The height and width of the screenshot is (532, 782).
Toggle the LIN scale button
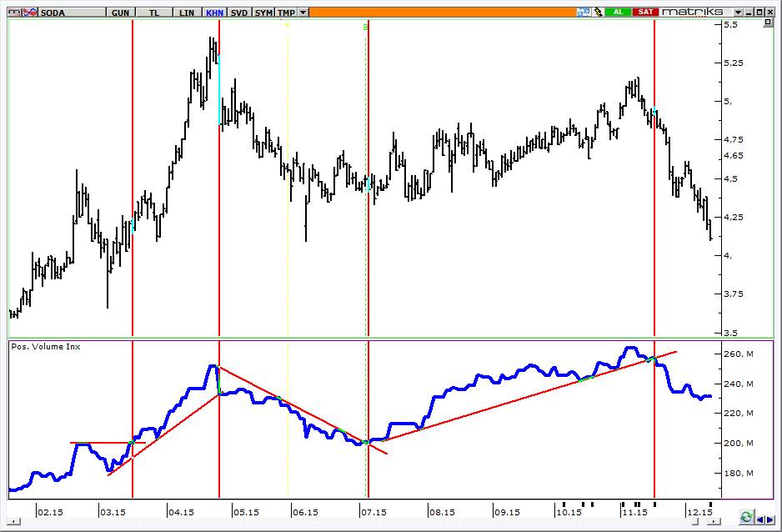(x=187, y=13)
